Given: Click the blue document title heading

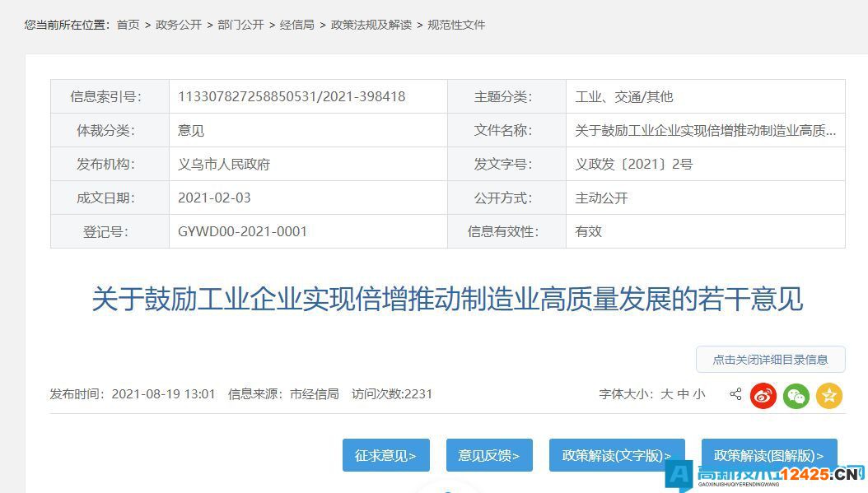Looking at the screenshot, I should click(446, 300).
